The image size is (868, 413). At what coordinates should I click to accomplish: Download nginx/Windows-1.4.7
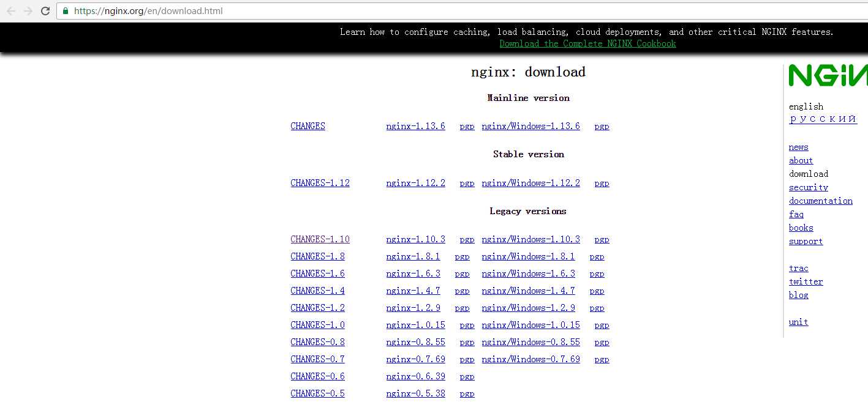pyautogui.click(x=528, y=291)
